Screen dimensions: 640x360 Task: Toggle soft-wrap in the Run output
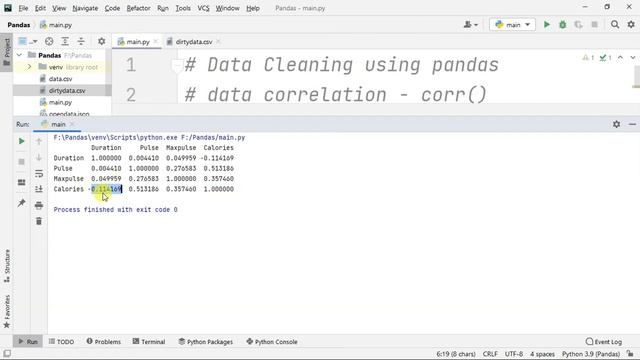click(x=39, y=173)
